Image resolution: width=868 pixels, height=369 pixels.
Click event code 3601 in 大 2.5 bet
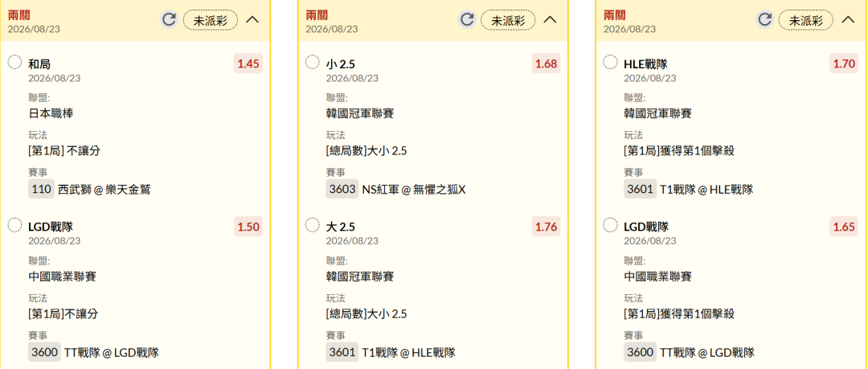pyautogui.click(x=342, y=352)
